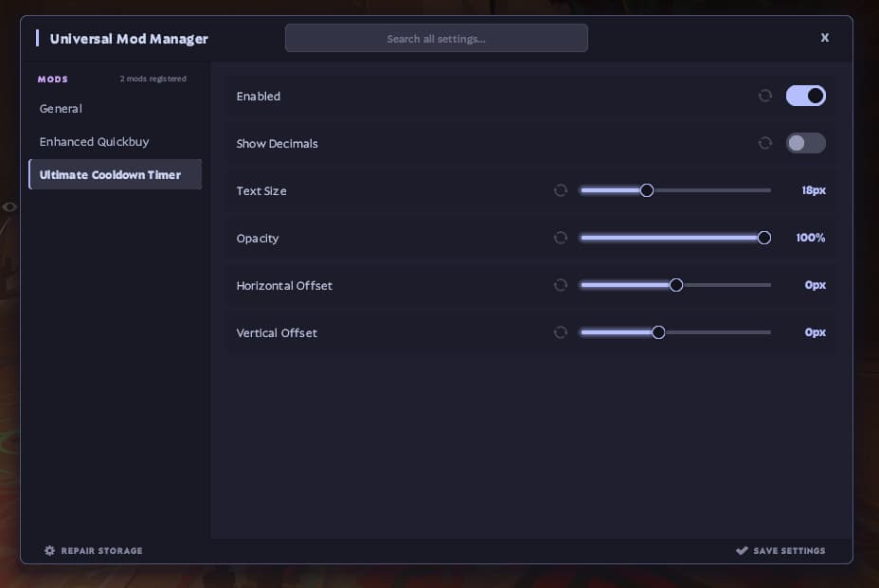The height and width of the screenshot is (588, 879).
Task: Click the 2 mods registered label
Action: [153, 79]
